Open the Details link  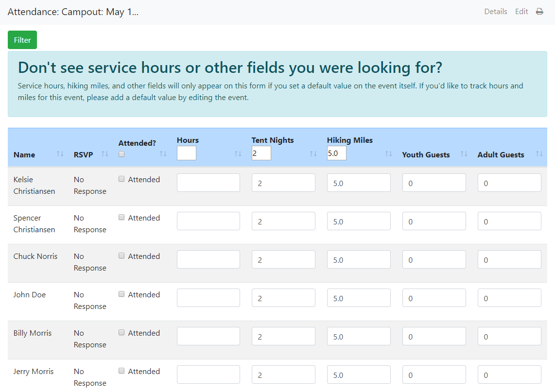[496, 12]
